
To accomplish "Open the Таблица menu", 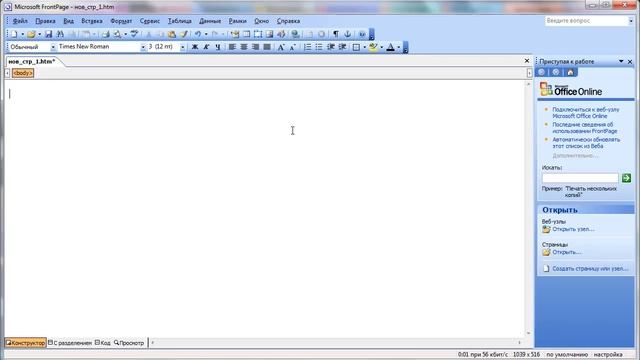I will (x=180, y=21).
